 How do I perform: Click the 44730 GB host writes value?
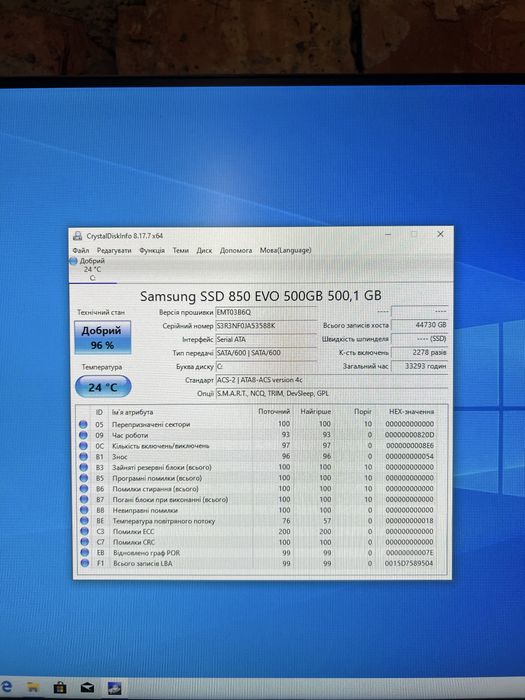(x=419, y=325)
